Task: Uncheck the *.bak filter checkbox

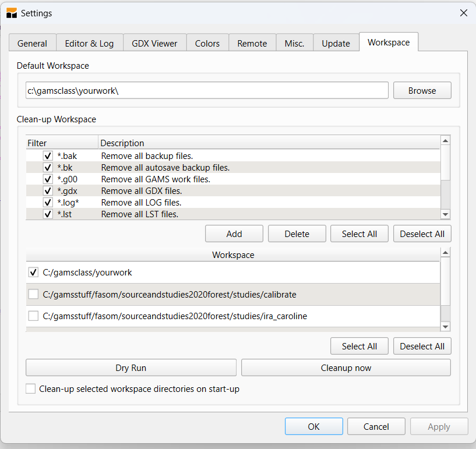Action: tap(48, 156)
